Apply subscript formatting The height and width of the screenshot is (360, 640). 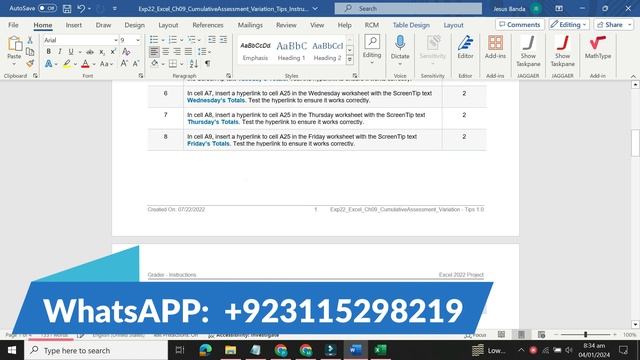[102, 52]
